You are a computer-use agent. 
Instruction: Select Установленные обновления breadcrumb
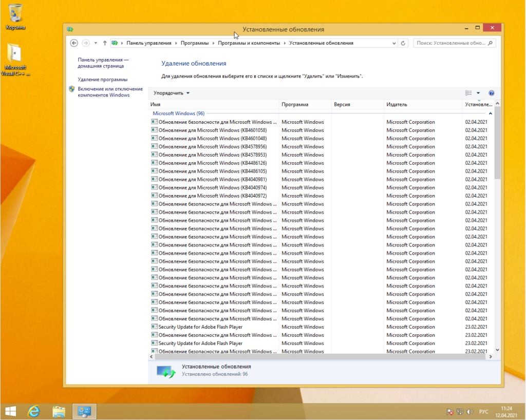322,43
